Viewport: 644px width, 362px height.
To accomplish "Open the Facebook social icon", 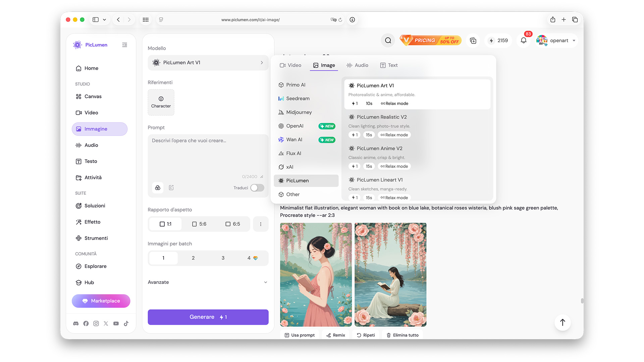I will point(86,323).
